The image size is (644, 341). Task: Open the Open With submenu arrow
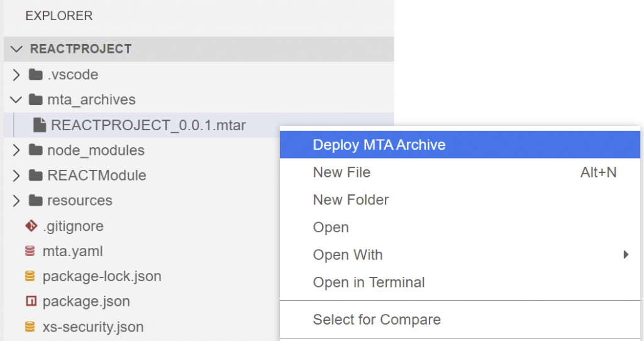pos(626,255)
